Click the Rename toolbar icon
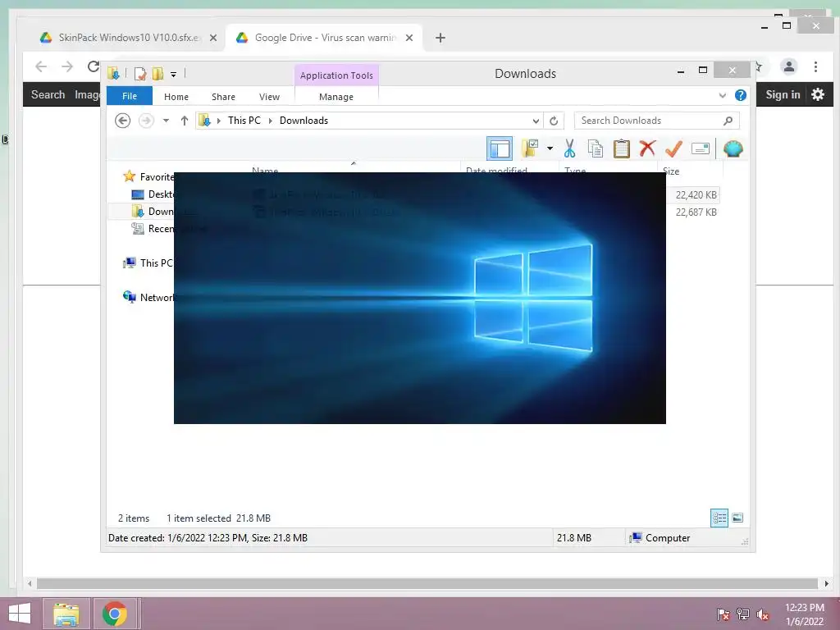 click(701, 148)
